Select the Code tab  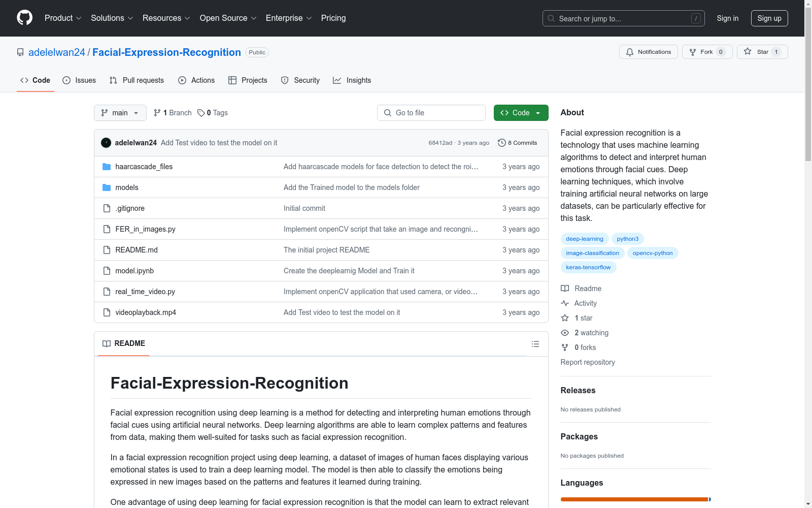pos(36,80)
